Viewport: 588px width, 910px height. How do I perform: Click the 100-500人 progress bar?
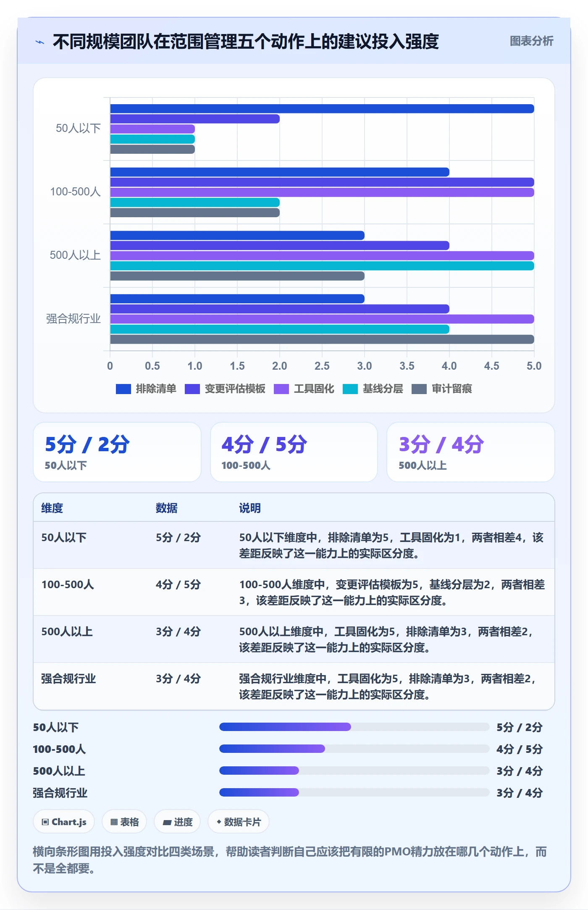354,749
